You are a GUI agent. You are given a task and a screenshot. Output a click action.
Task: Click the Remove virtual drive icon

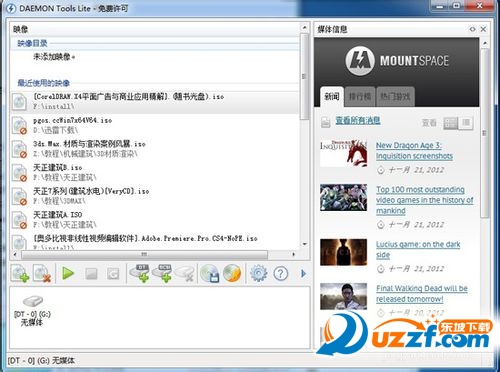click(x=184, y=273)
